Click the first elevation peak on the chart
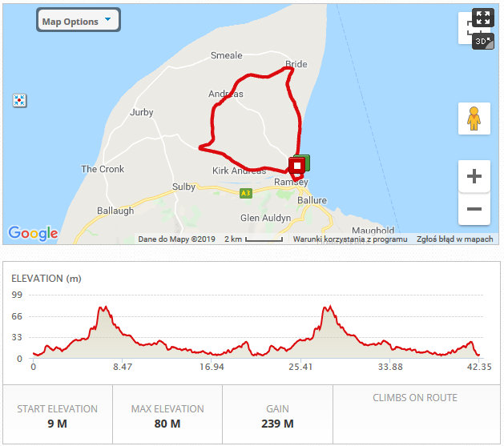This screenshot has width=504, height=446. [x=103, y=308]
